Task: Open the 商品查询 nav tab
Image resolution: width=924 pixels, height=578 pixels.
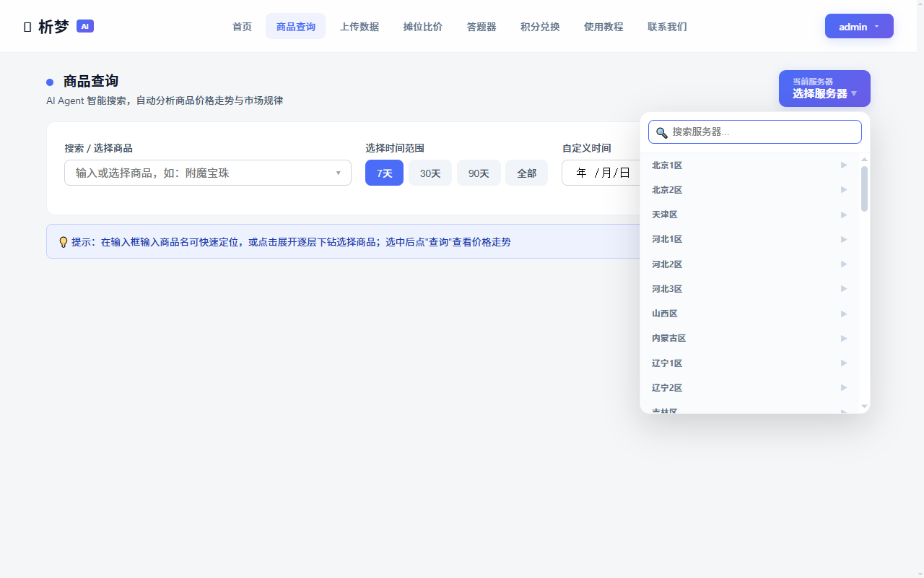Action: 296,27
